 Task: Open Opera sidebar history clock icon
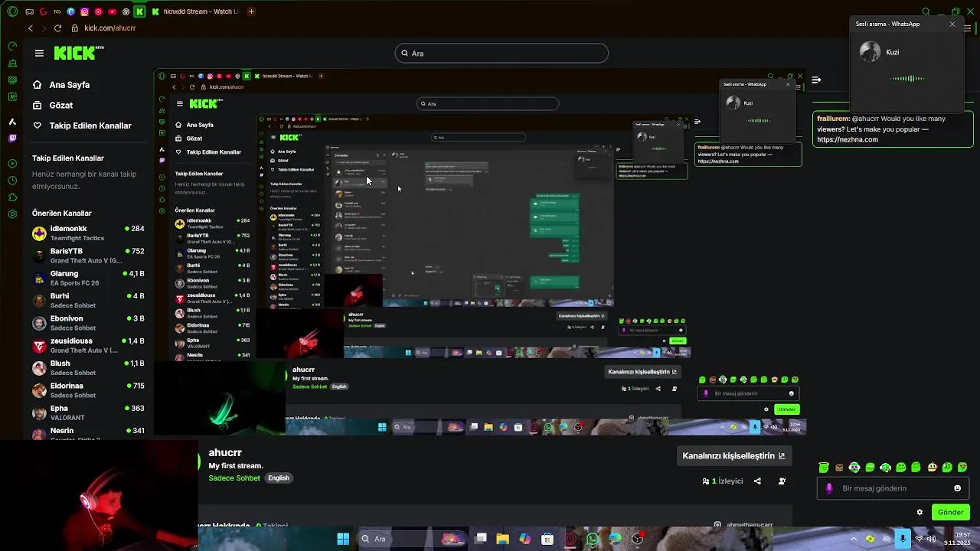coord(12,181)
